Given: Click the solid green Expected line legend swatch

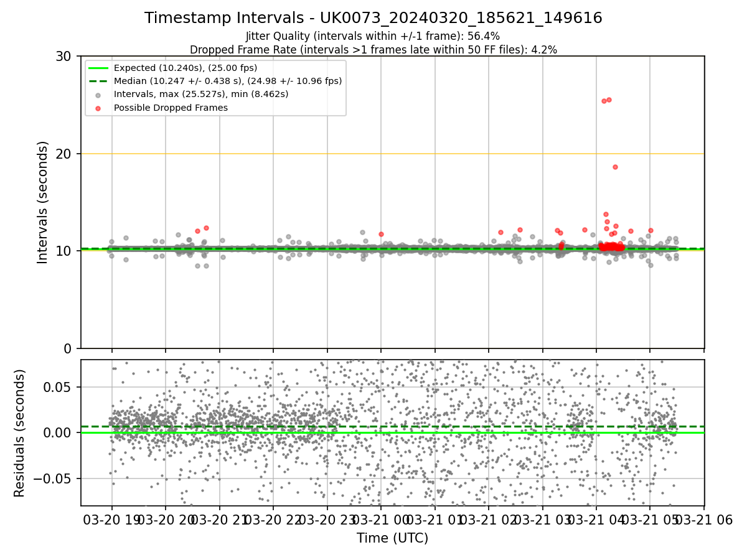Looking at the screenshot, I should pos(98,68).
